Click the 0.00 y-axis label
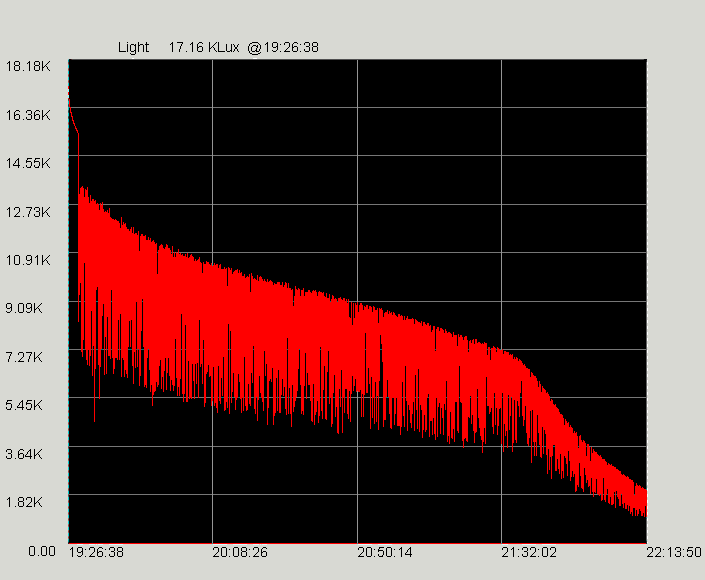 coord(42,552)
